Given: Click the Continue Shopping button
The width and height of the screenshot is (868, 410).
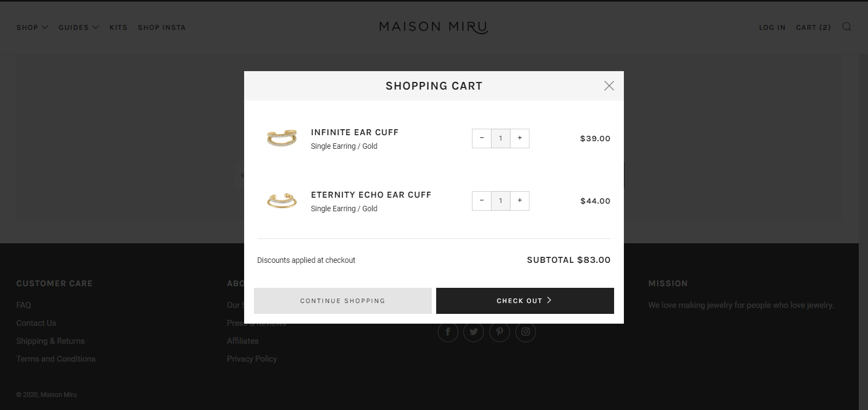Looking at the screenshot, I should point(343,301).
